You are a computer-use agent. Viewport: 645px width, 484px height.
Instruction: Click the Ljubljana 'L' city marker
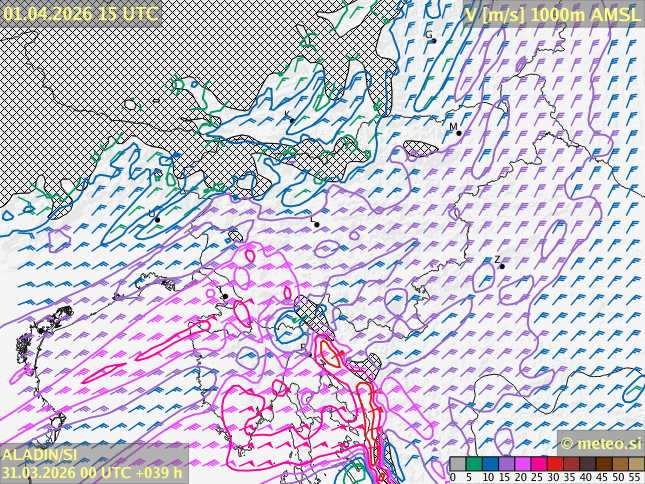[316, 224]
